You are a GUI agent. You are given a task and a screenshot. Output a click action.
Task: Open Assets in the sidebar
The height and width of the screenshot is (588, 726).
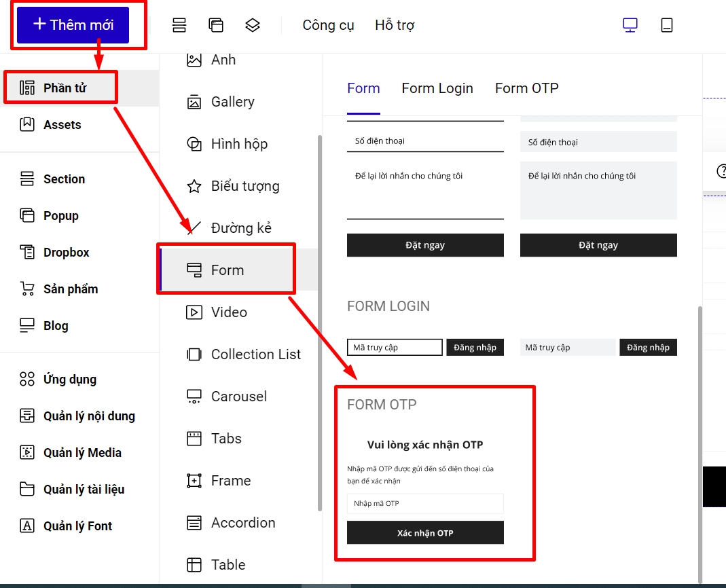(62, 125)
